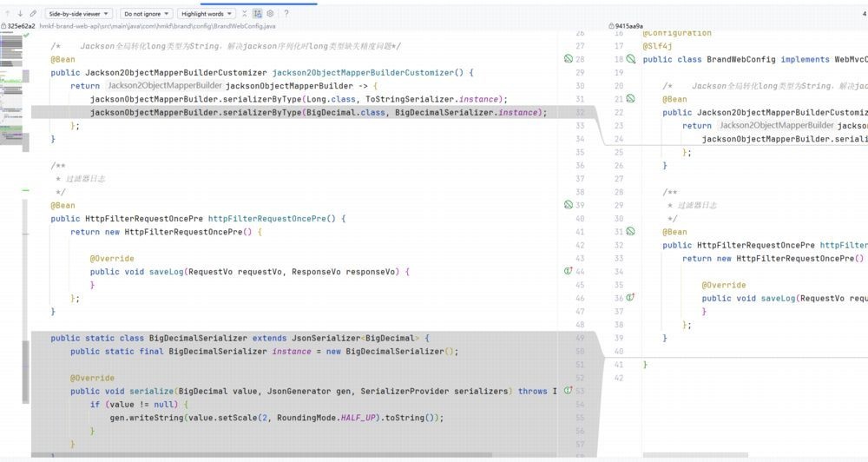Toggle synchronize scrolling button
This screenshot has height=462, width=868.
[x=258, y=13]
